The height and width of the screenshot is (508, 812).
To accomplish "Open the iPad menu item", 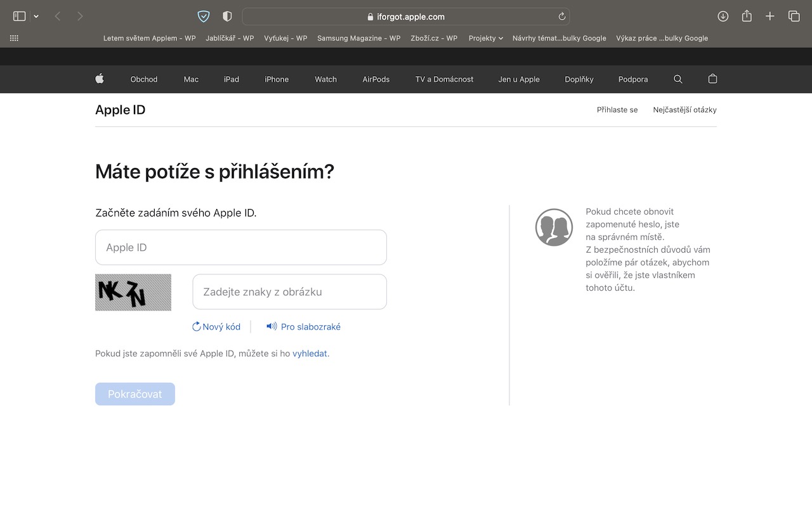I will pyautogui.click(x=232, y=79).
